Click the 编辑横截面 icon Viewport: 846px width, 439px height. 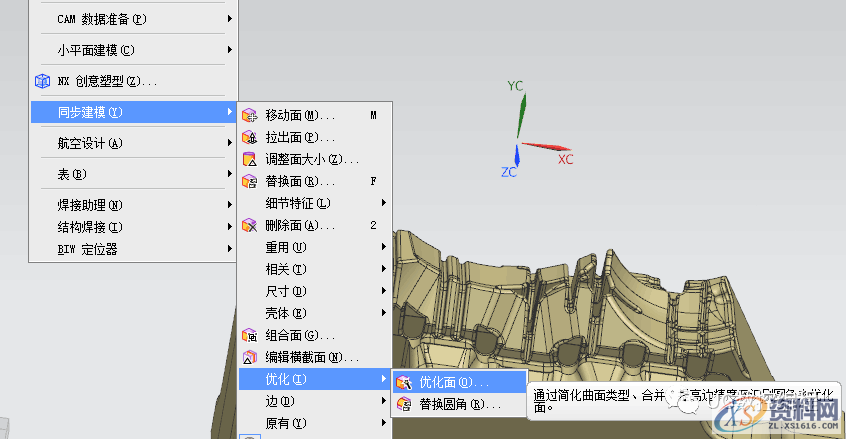pos(249,357)
